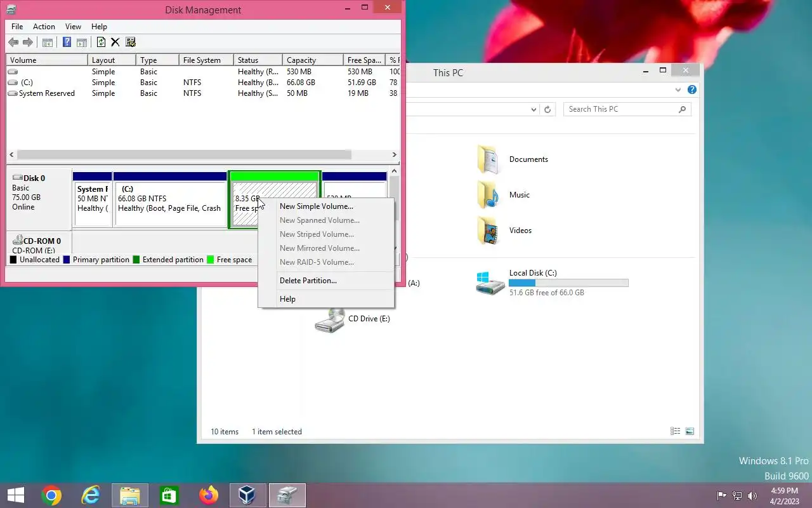Sort by the Layout column header

pos(112,60)
